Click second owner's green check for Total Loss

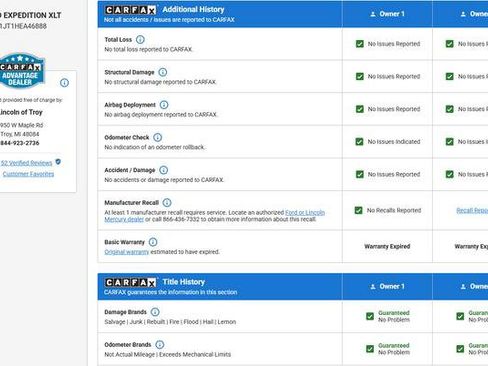pyautogui.click(x=450, y=44)
